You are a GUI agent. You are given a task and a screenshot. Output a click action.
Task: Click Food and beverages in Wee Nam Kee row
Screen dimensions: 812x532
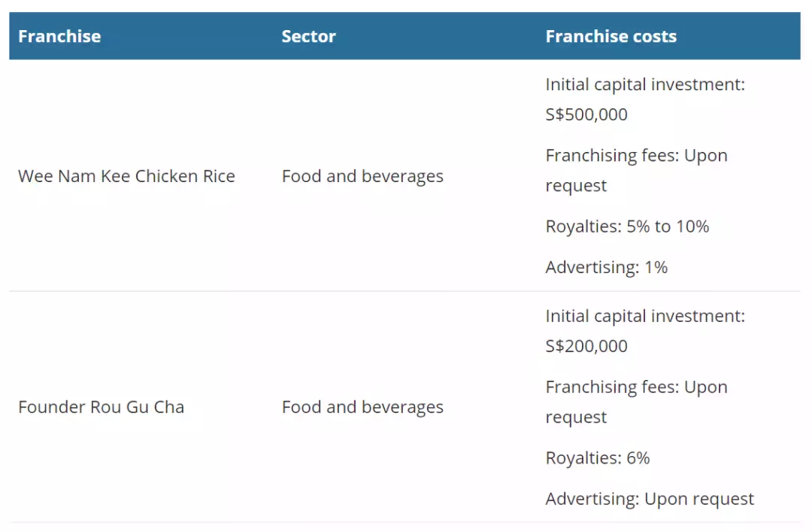pos(362,176)
